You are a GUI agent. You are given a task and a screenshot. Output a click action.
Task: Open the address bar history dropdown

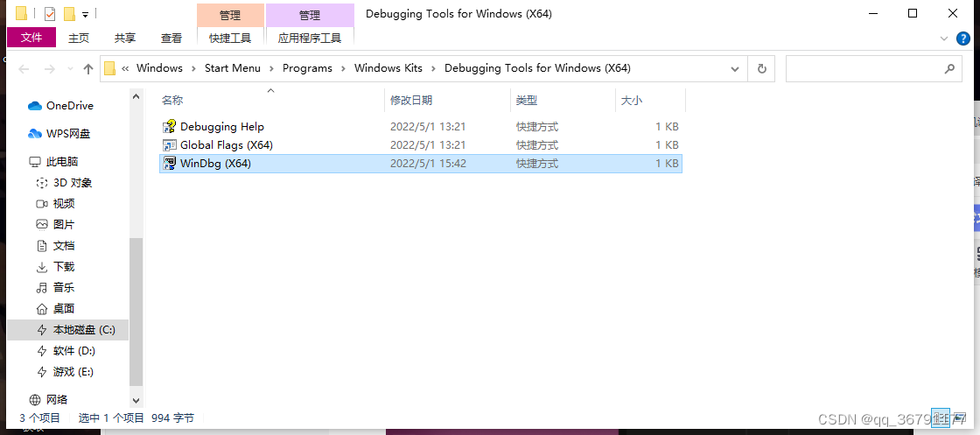tap(736, 69)
